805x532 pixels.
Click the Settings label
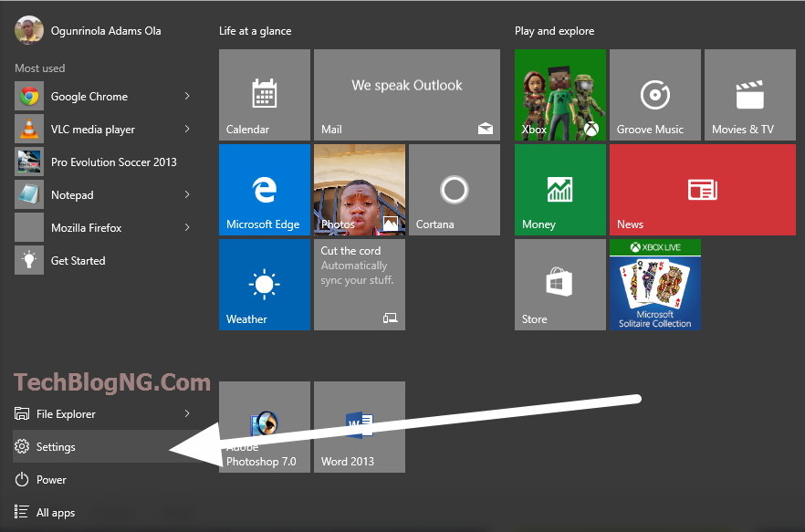coord(56,447)
